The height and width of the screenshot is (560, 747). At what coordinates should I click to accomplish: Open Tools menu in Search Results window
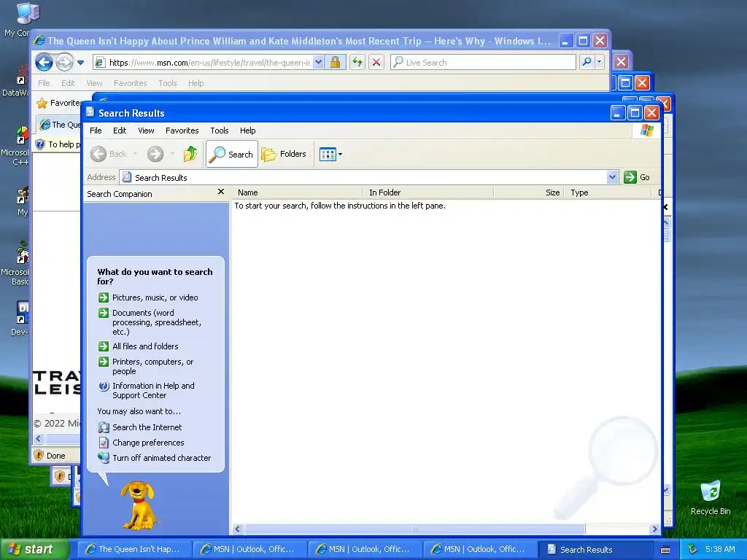[x=219, y=131]
